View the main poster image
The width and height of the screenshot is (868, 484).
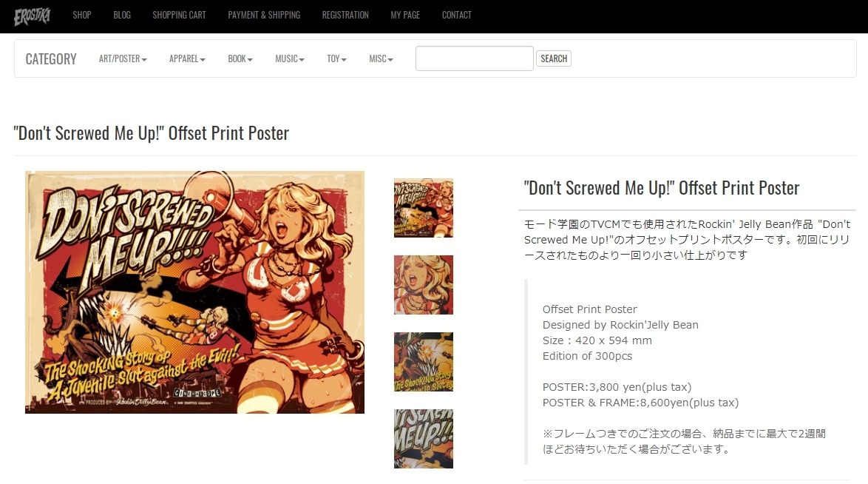point(195,292)
